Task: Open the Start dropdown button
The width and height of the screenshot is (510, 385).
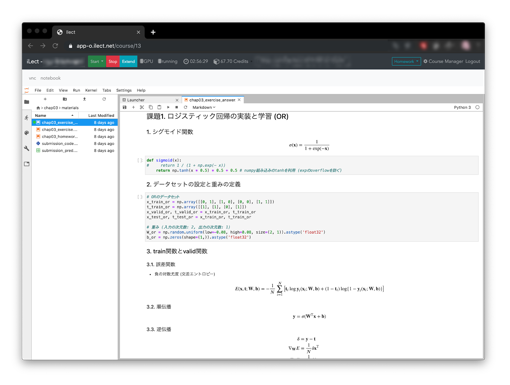Action: pyautogui.click(x=97, y=61)
